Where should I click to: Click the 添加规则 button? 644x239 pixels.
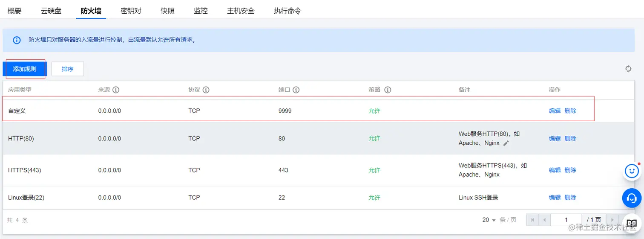click(x=25, y=69)
